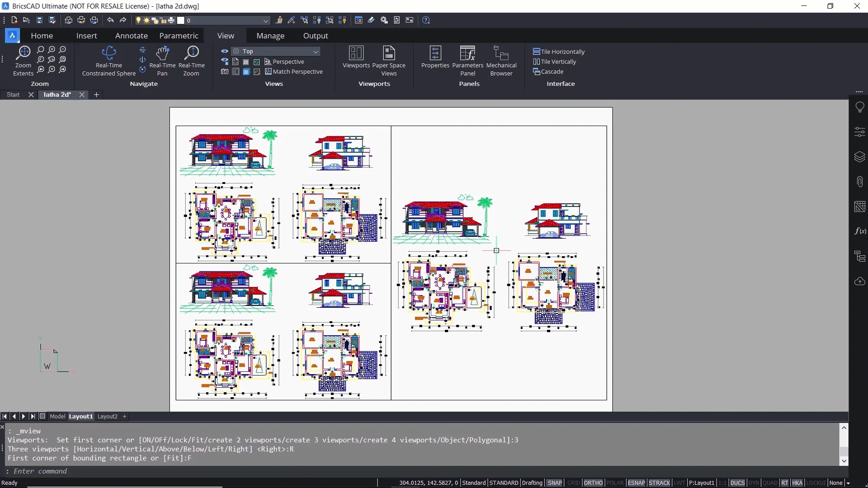Viewport: 868px width, 488px height.
Task: Toggle ORTHO mode in status bar
Action: coord(593,483)
